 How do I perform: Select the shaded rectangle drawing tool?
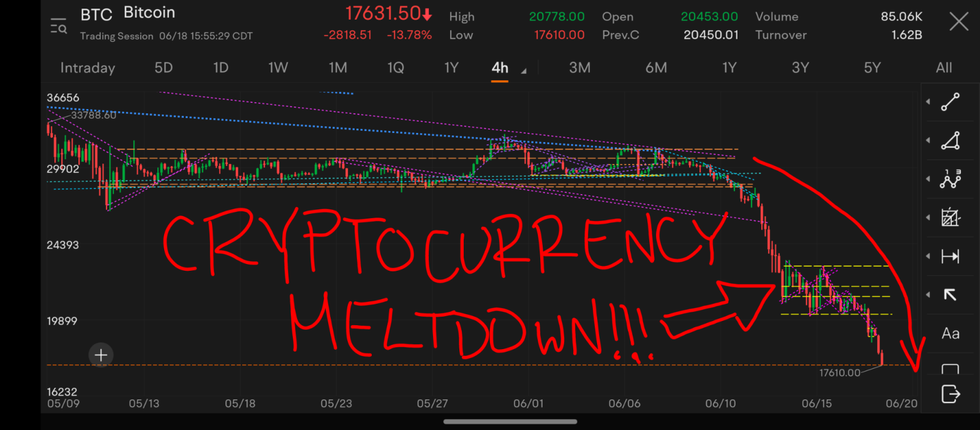point(950,217)
